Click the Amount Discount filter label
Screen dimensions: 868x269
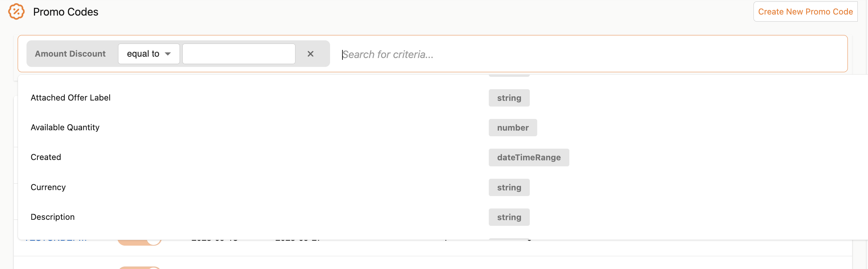(70, 54)
